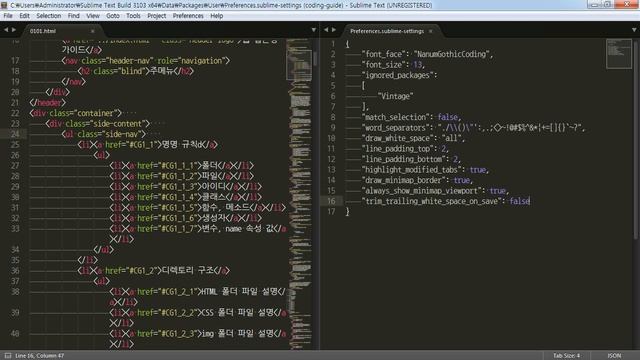Click the "match_selection" setting

pyautogui.click(x=411, y=117)
